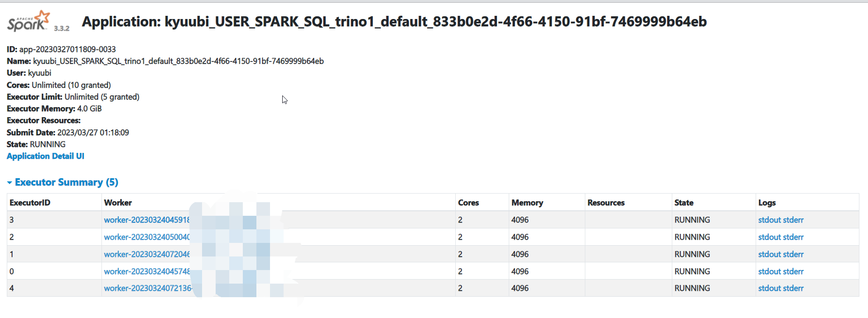
Task: Open the Application Detail UI link
Action: point(45,156)
